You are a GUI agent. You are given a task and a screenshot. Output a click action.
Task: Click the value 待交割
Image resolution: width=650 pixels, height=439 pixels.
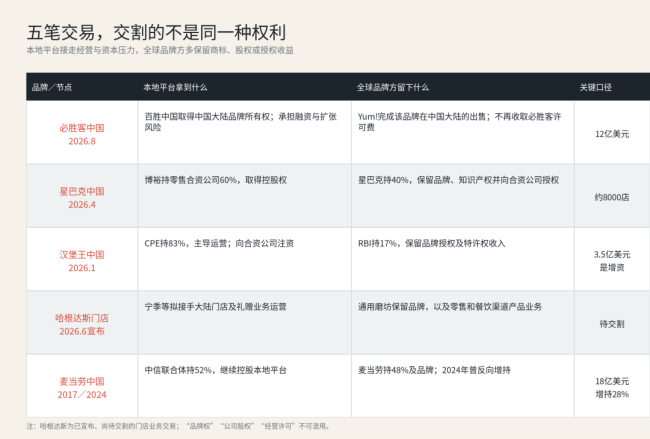[x=612, y=324]
